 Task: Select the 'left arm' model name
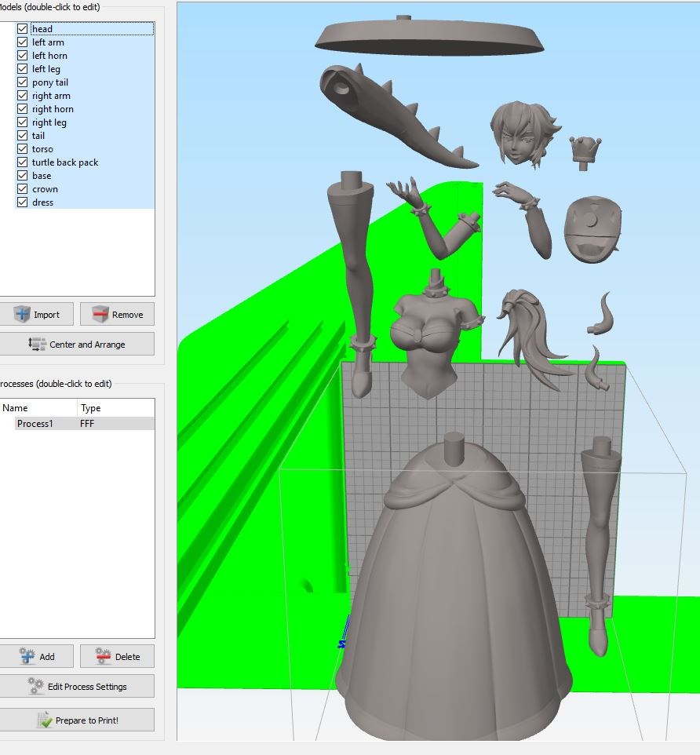tap(48, 42)
